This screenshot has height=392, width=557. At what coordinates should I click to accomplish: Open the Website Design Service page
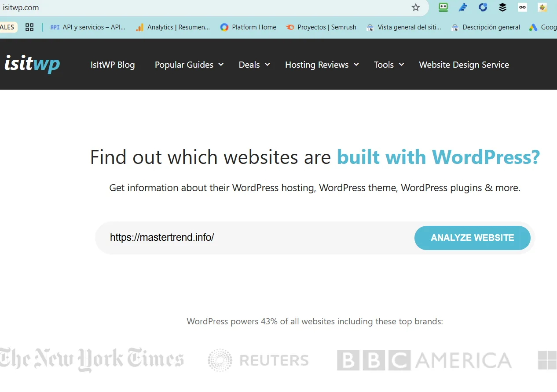464,65
